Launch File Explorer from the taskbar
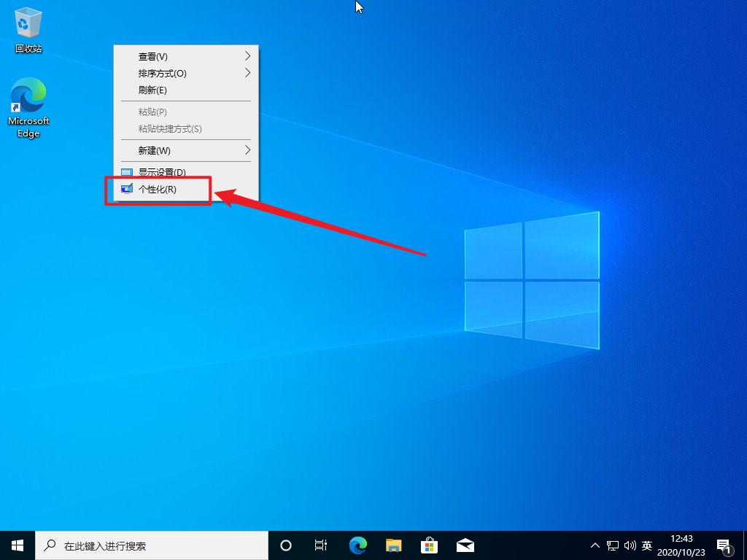The width and height of the screenshot is (747, 560). pos(393,545)
